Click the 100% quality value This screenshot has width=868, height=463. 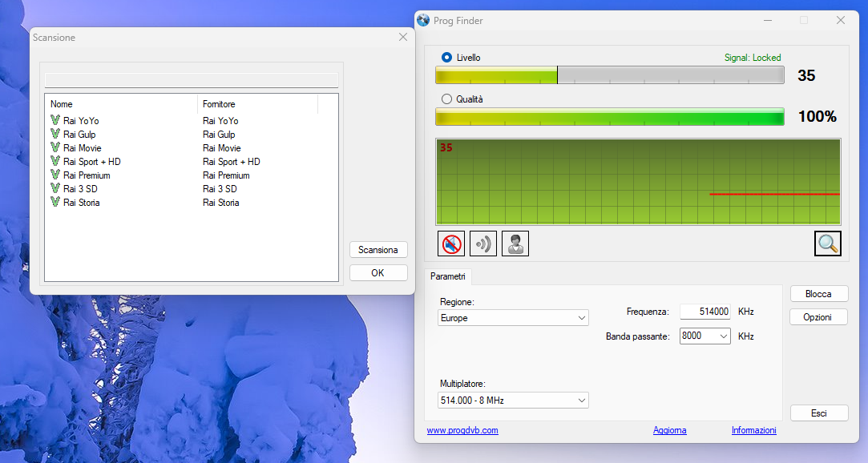[817, 116]
